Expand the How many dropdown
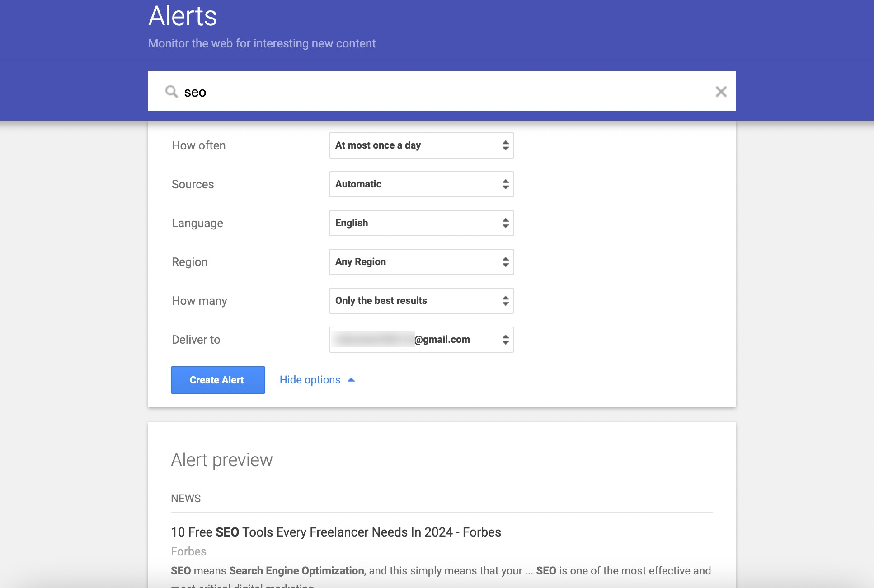 tap(421, 301)
